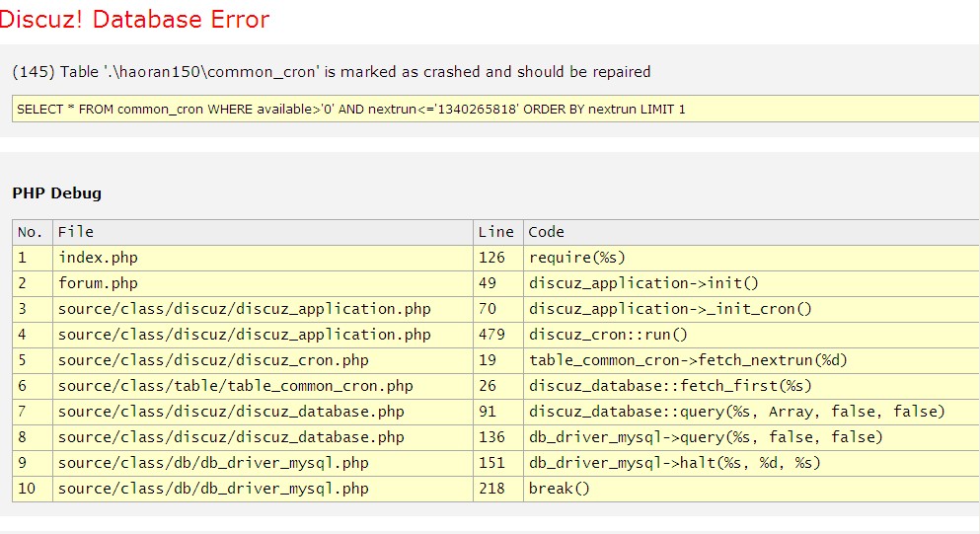Click the 'PHP Debug' section heading

[57, 193]
